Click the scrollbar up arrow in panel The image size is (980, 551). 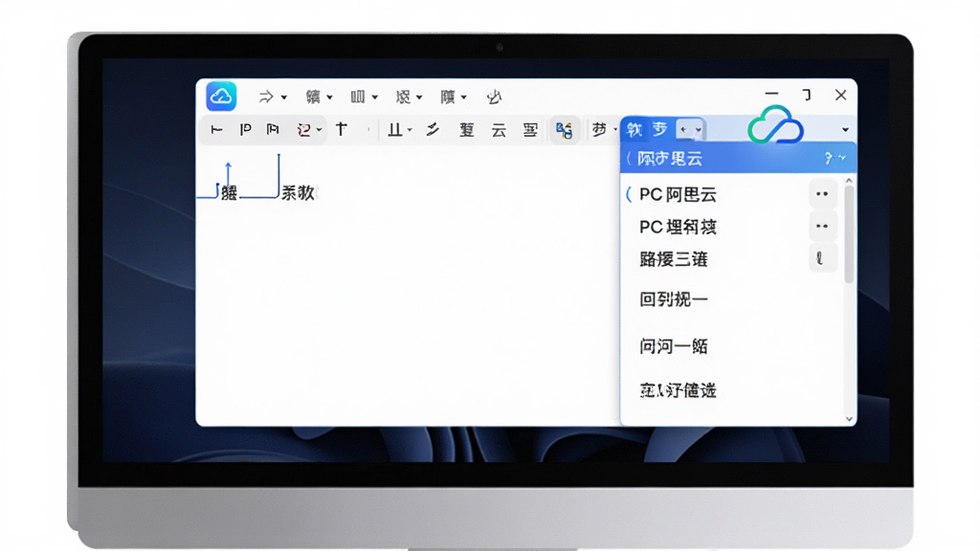point(849,181)
